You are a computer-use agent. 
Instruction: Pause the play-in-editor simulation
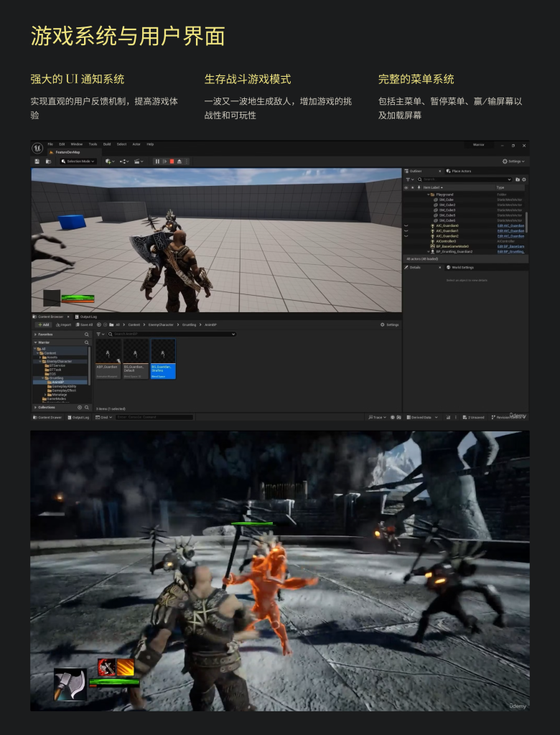pos(157,161)
